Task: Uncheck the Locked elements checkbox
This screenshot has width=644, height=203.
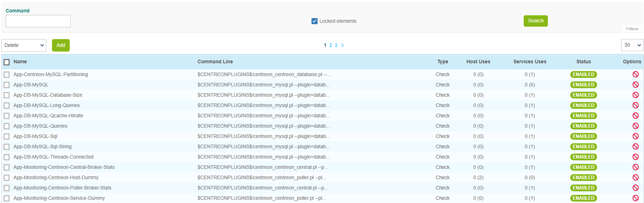Action: tap(314, 21)
